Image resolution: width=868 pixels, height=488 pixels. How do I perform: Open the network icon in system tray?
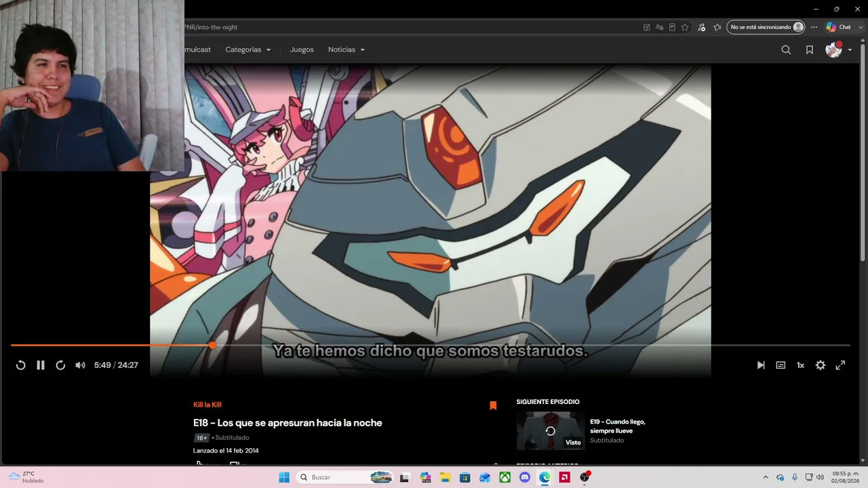(x=808, y=477)
